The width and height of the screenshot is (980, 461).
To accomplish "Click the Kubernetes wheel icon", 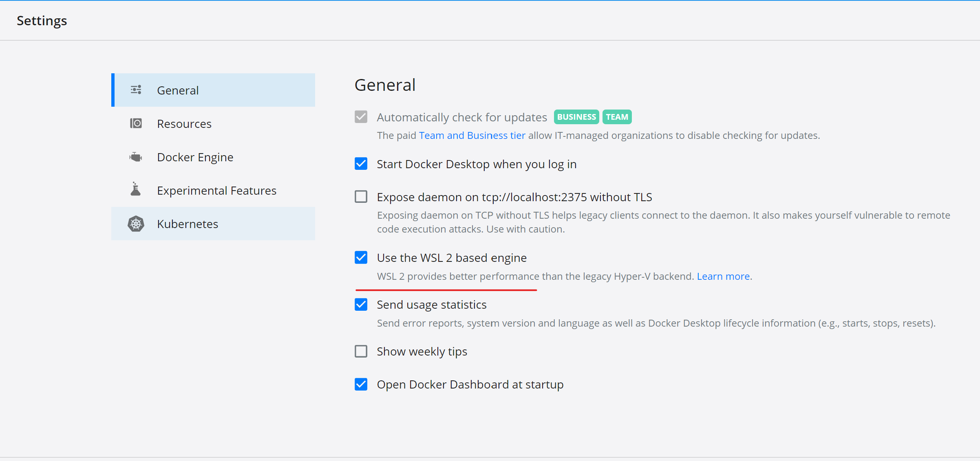I will 136,224.
